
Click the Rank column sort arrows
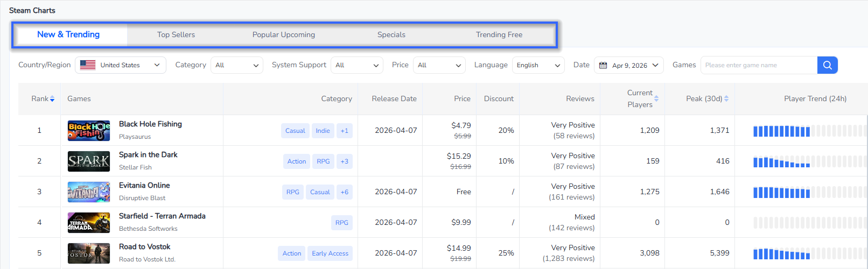click(x=52, y=99)
